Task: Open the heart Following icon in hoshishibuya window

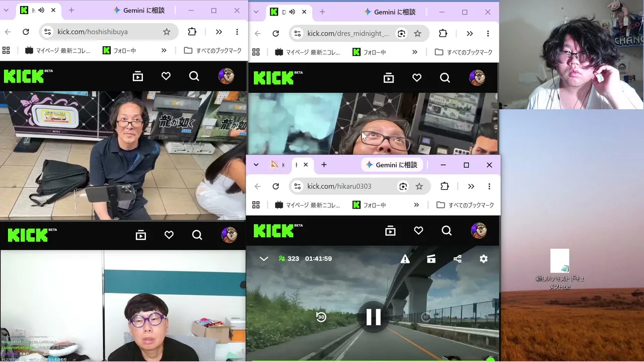Action: tap(166, 76)
